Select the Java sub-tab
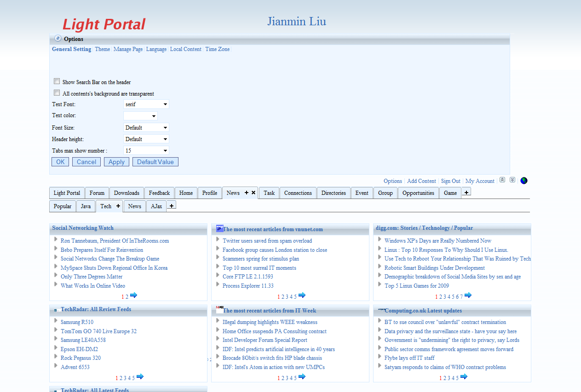Viewport: 581px width, 392px height. tap(86, 206)
